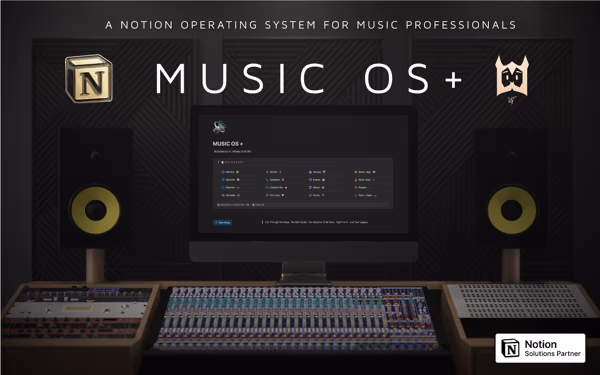The width and height of the screenshot is (600, 375).
Task: Click the left speaker's yellow woofer cone
Action: point(96,210)
